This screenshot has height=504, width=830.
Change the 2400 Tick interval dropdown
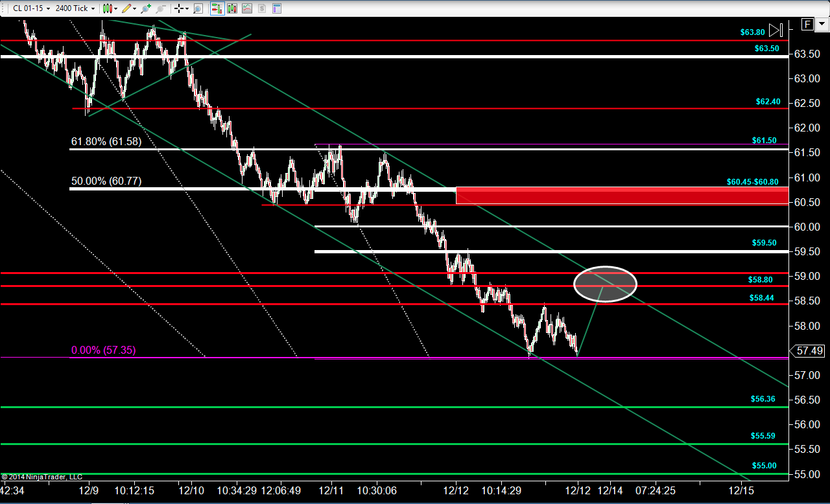tap(75, 8)
